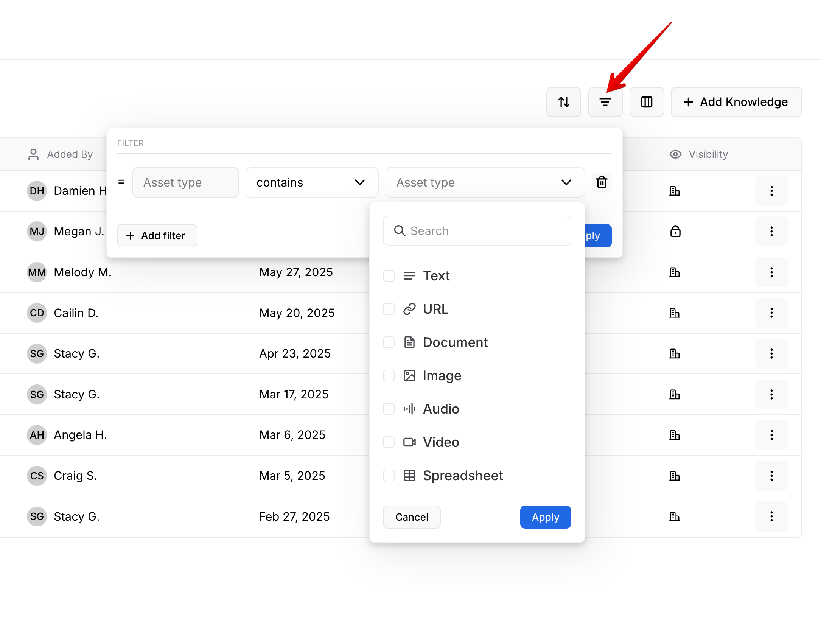The height and width of the screenshot is (644, 821).
Task: Tick the Document checkbox
Action: [x=389, y=342]
